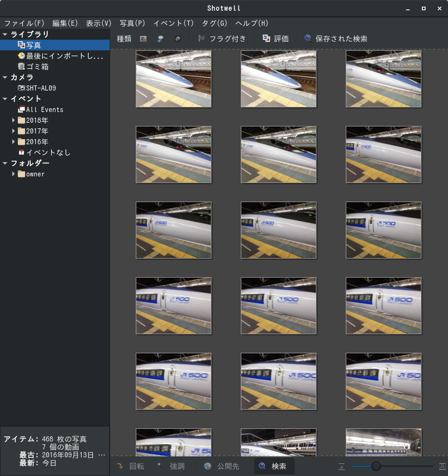Screen dimensions: 448x476
Task: Click the 回転 rotate button
Action: point(131,466)
